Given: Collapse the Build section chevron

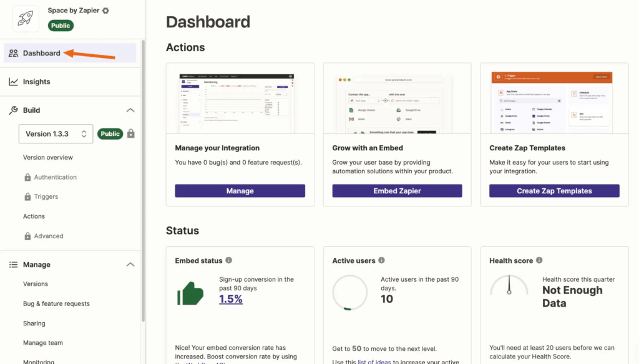Looking at the screenshot, I should 130,110.
